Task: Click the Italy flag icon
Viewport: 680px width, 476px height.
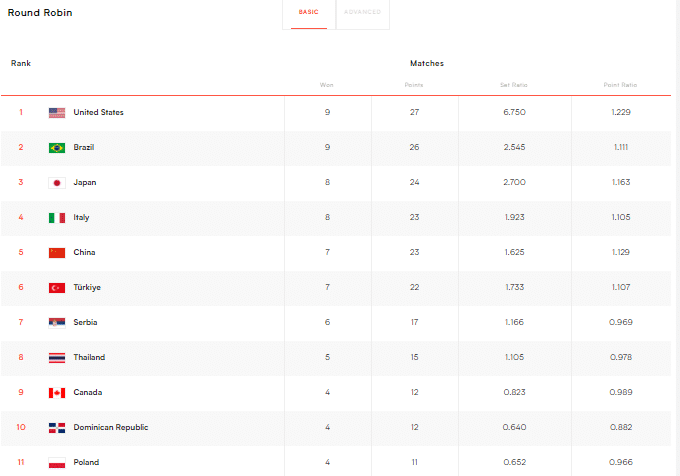Action: coord(57,218)
